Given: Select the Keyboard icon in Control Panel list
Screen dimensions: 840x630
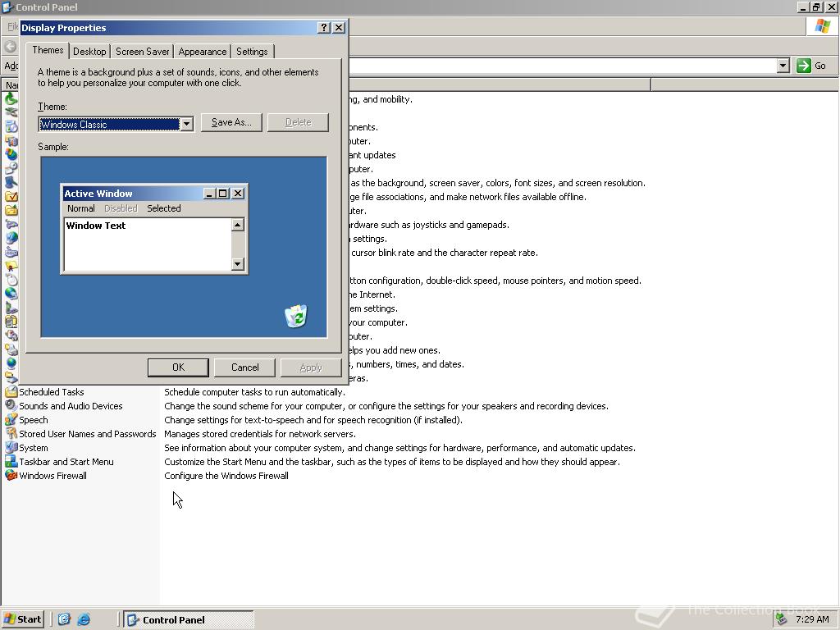Looking at the screenshot, I should click(11, 253).
